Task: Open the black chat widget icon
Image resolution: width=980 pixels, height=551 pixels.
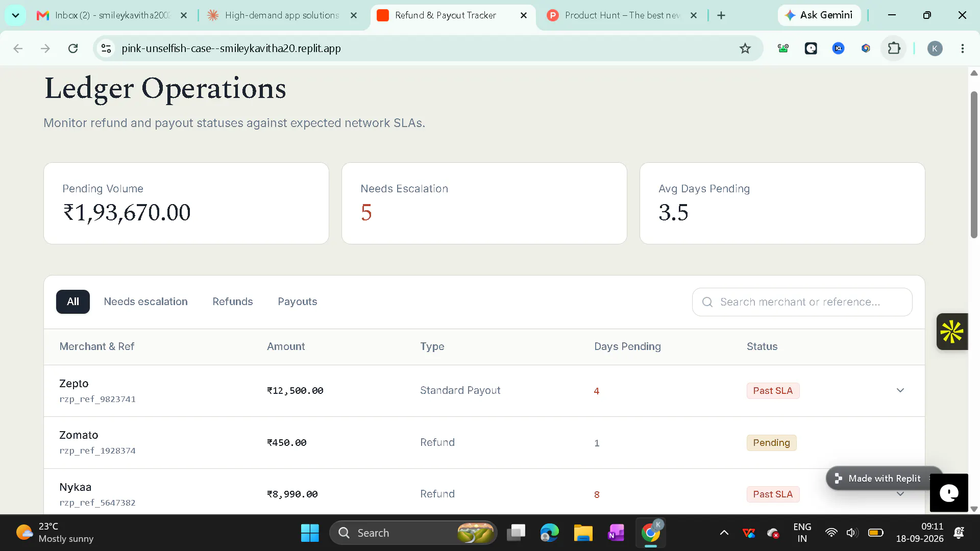Action: (949, 493)
